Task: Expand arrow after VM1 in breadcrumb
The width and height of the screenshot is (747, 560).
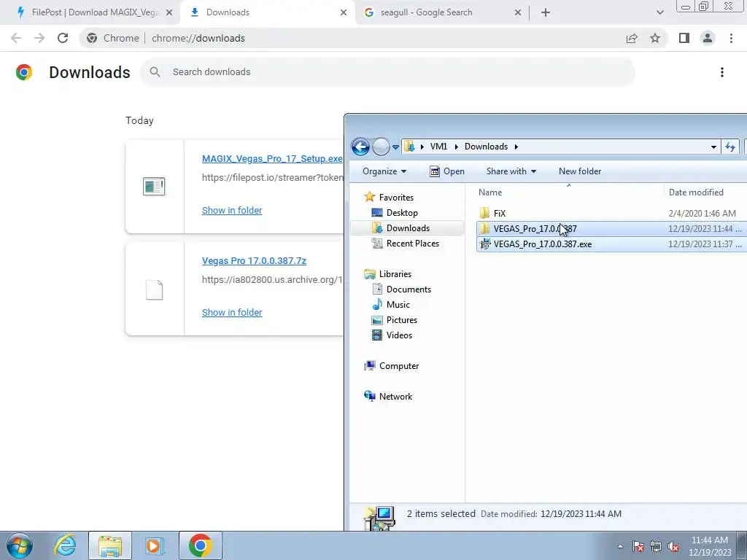Action: (x=456, y=147)
